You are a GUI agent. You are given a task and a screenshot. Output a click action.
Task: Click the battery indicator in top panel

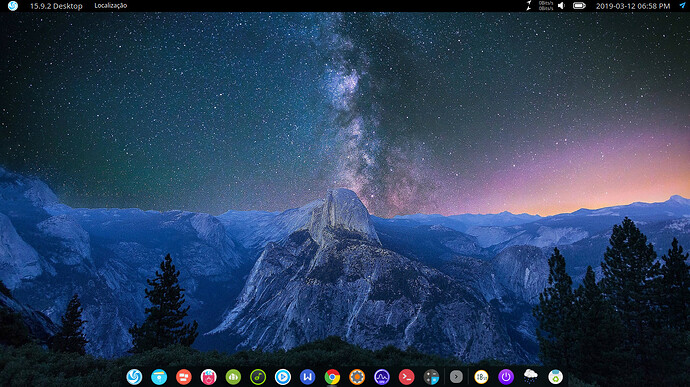point(579,6)
